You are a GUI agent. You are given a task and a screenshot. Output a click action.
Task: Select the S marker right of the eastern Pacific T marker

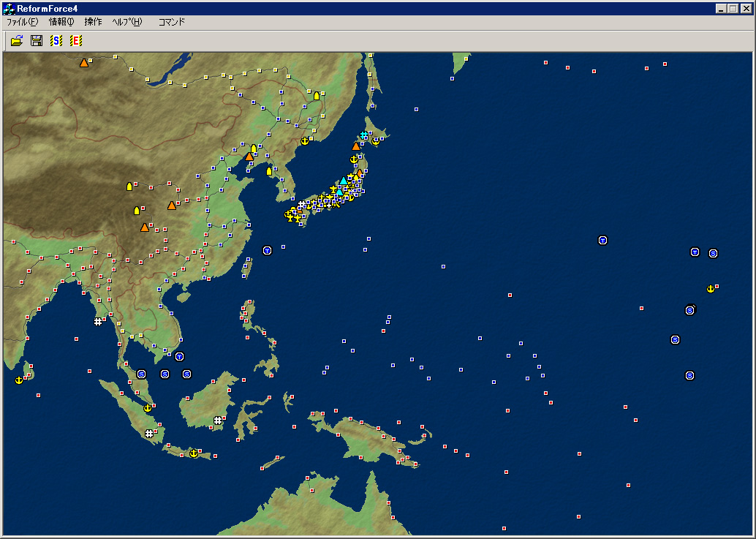pos(714,254)
